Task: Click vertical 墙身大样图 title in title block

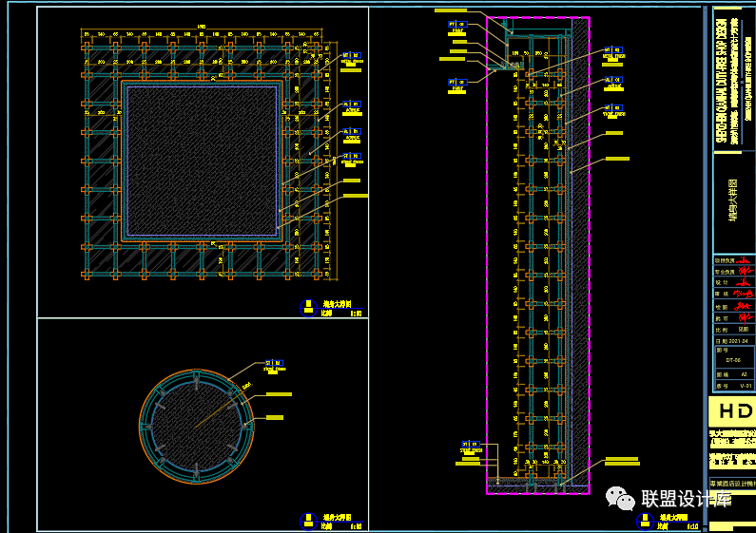Action: click(733, 200)
